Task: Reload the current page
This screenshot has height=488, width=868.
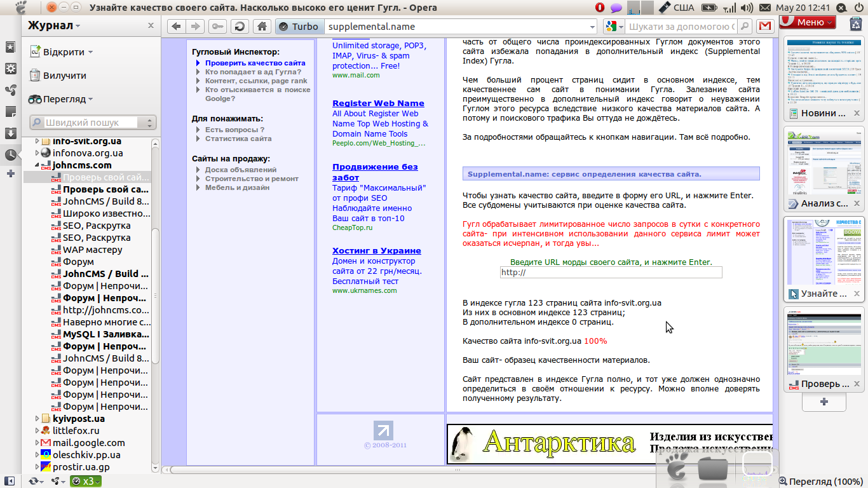Action: 240,27
